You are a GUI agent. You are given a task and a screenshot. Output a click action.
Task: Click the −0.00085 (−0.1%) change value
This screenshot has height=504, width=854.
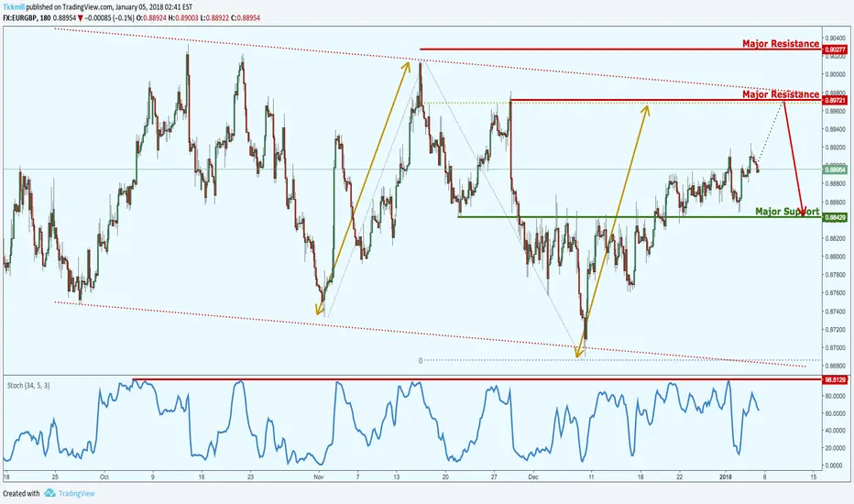point(109,17)
